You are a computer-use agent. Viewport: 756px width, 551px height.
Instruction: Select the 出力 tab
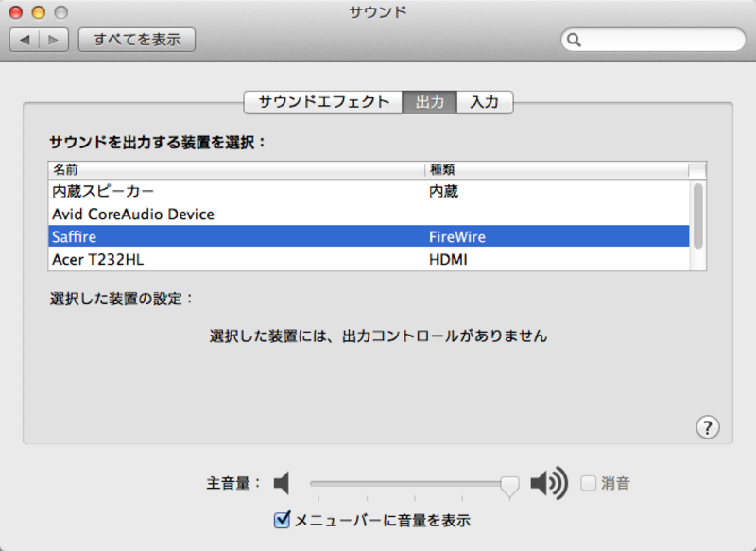click(x=429, y=102)
